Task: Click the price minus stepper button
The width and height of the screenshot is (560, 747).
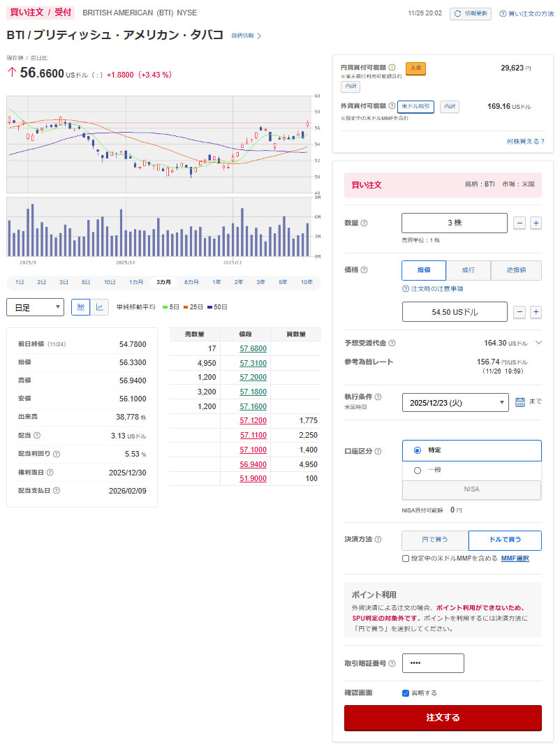Action: point(520,312)
